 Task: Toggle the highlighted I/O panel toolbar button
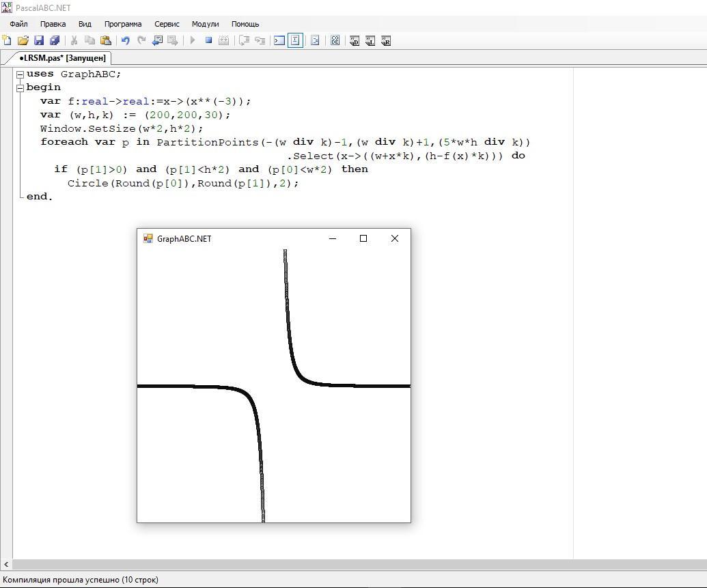click(x=295, y=41)
